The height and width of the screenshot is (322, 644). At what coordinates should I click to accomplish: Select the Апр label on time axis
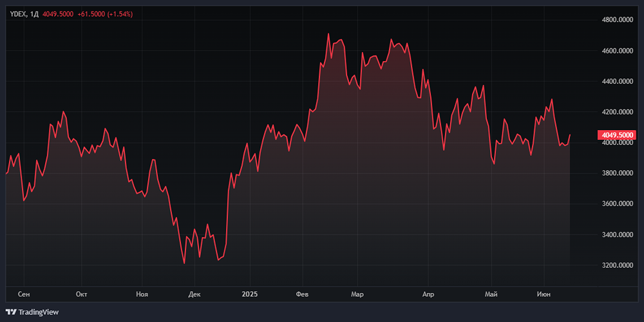(428, 294)
